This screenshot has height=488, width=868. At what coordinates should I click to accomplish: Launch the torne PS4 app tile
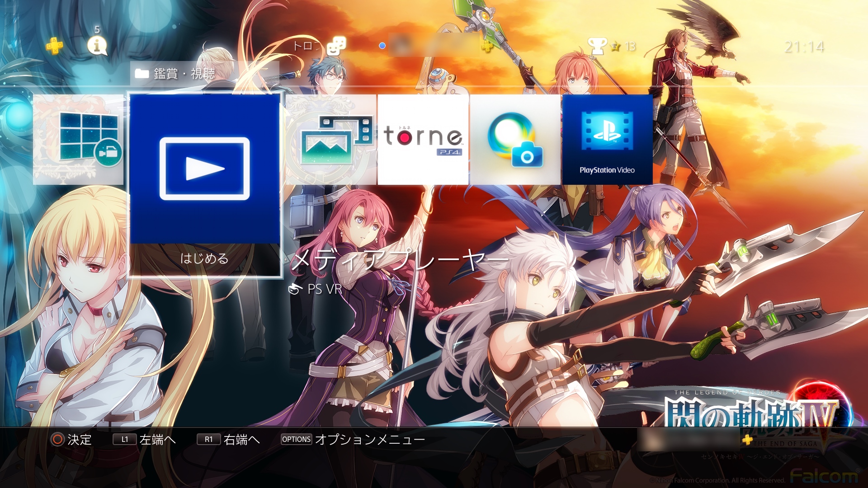pos(423,140)
